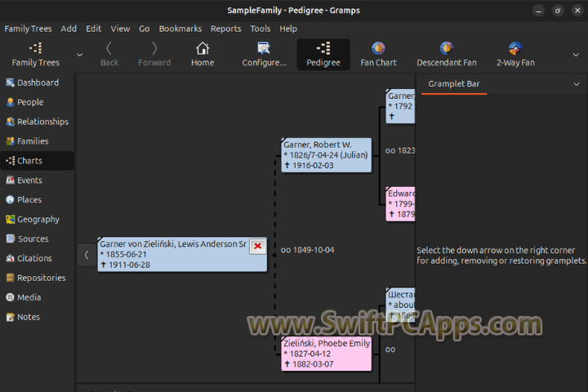The width and height of the screenshot is (588, 392).
Task: Select Lewis Anderson Sr person box
Action: (182, 254)
